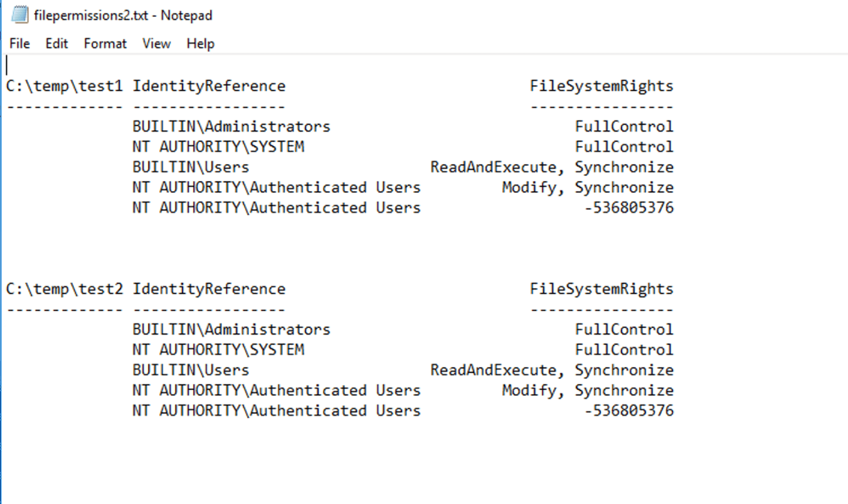Click Modify, Synchronize under test2
This screenshot has height=504, width=848.
588,391
